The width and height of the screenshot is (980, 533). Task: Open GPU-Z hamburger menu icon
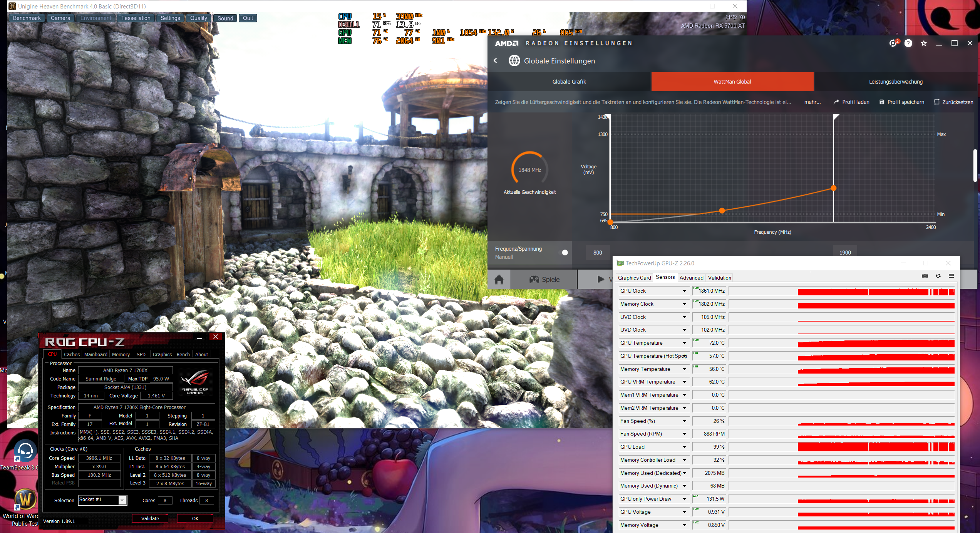click(951, 276)
